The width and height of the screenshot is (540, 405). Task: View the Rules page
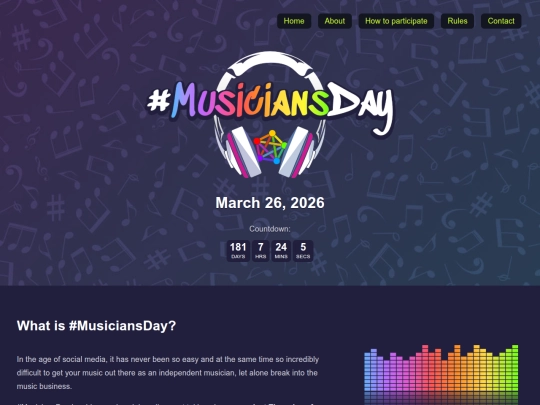click(457, 21)
